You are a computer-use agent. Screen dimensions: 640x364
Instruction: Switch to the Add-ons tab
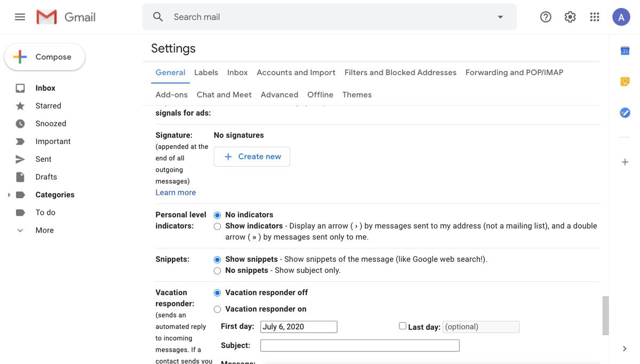coord(171,95)
